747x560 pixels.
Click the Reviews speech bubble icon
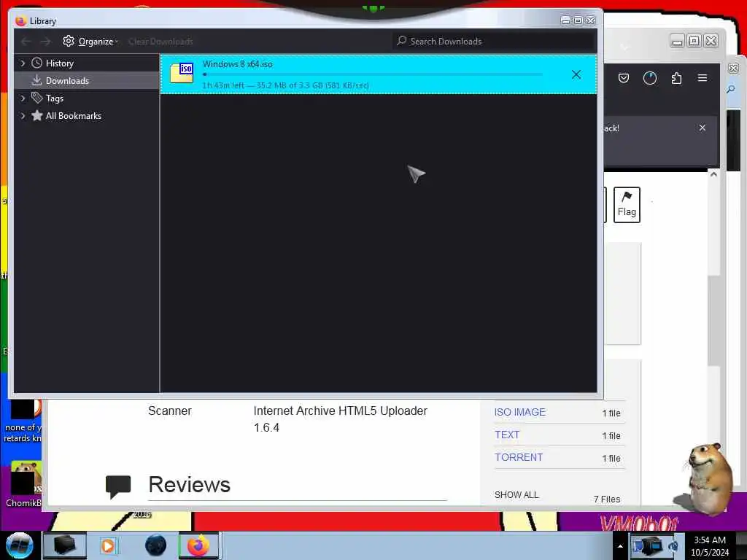click(x=118, y=486)
